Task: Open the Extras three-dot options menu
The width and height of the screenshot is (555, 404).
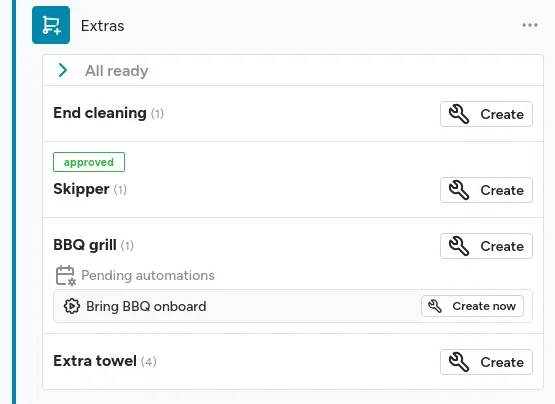Action: (x=530, y=25)
